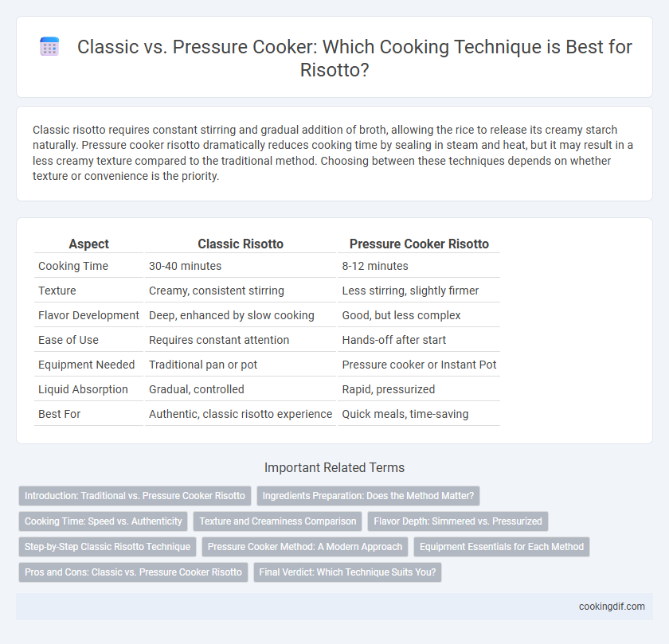The width and height of the screenshot is (669, 644).
Task: Click the cookingdif.com footer link
Action: 612,607
